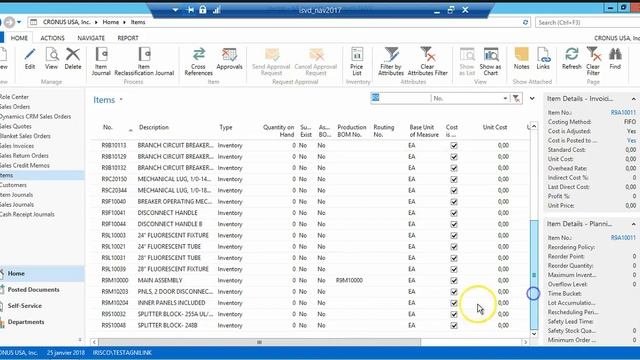Open Item Reclassification Journal

[144, 61]
